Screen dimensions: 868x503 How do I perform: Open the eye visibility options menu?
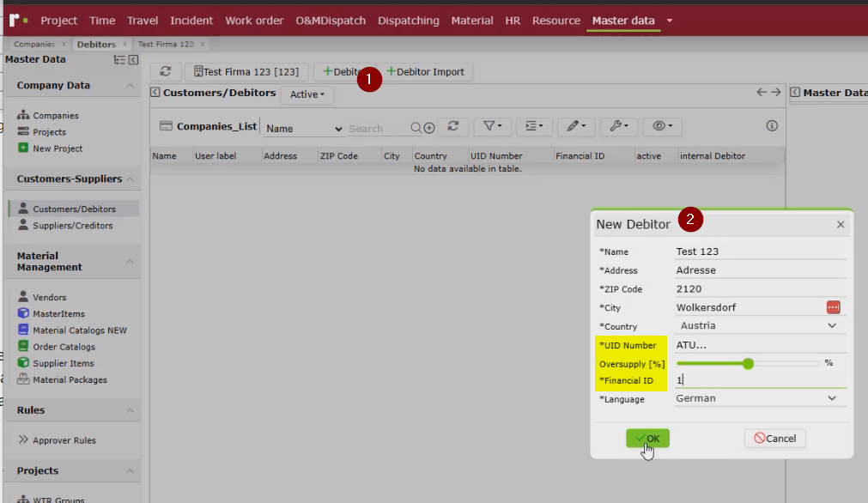(x=662, y=126)
